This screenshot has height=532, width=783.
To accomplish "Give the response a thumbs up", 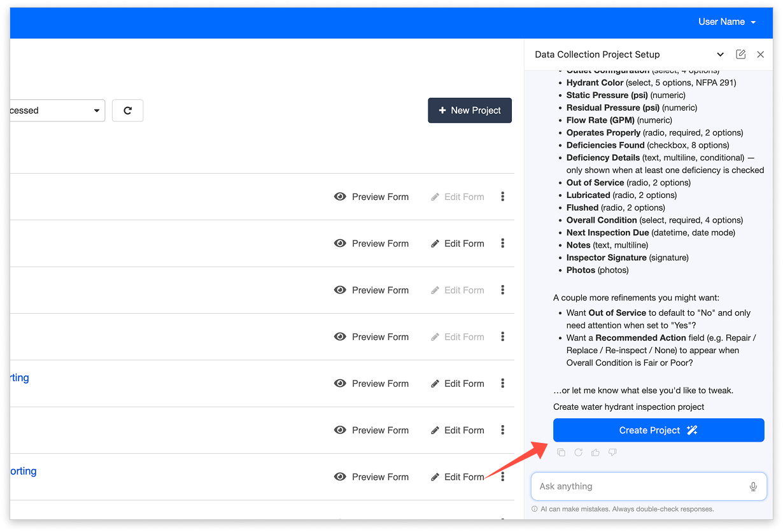I will tap(595, 452).
